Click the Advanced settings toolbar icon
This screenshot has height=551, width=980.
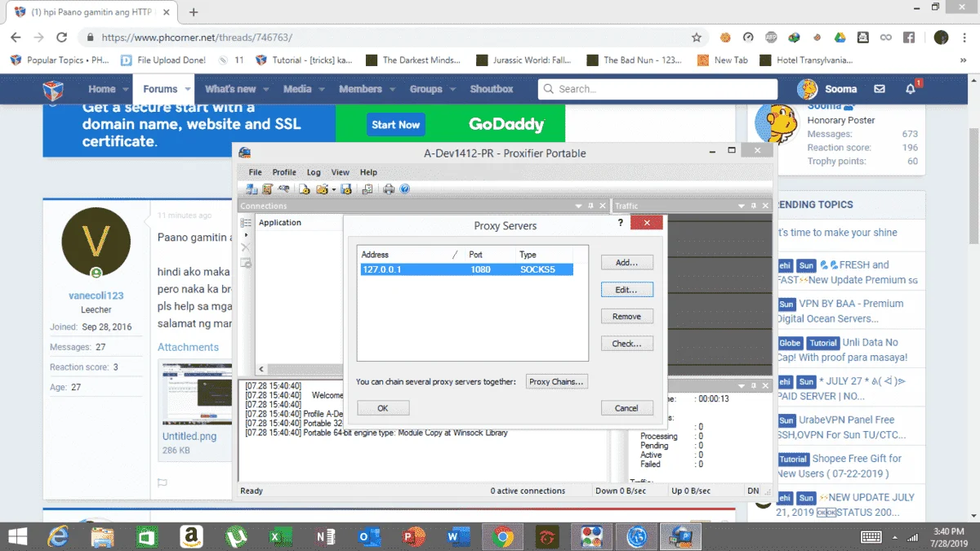(367, 189)
